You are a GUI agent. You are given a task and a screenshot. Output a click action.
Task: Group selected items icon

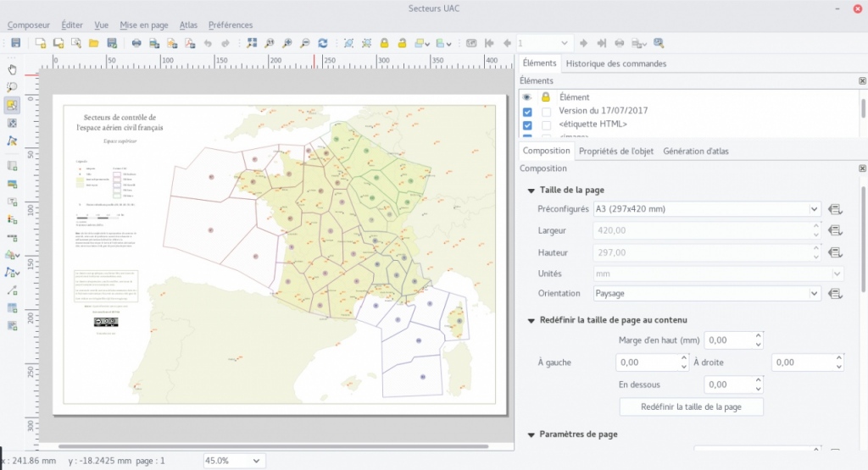coord(348,43)
